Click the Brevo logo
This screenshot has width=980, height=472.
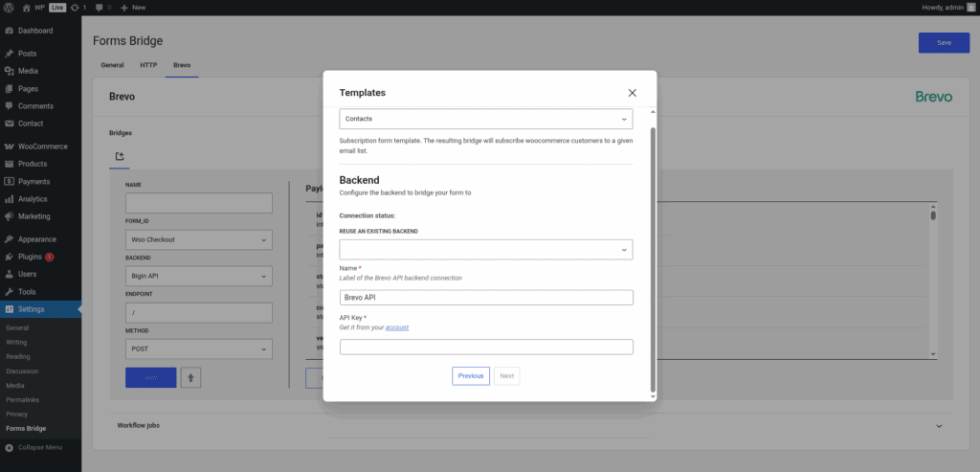tap(934, 97)
